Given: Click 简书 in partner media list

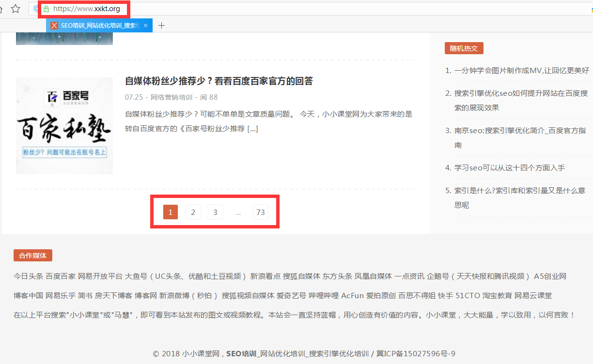Looking at the screenshot, I should pyautogui.click(x=85, y=295).
